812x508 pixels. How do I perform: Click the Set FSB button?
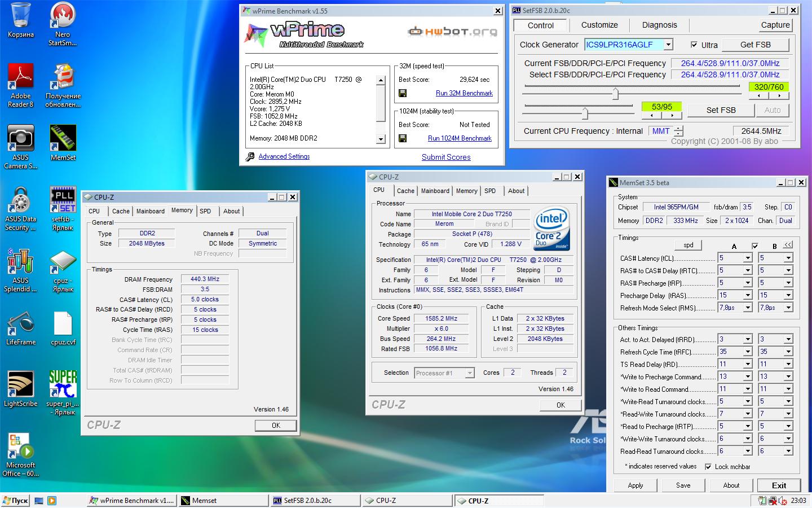pos(721,110)
